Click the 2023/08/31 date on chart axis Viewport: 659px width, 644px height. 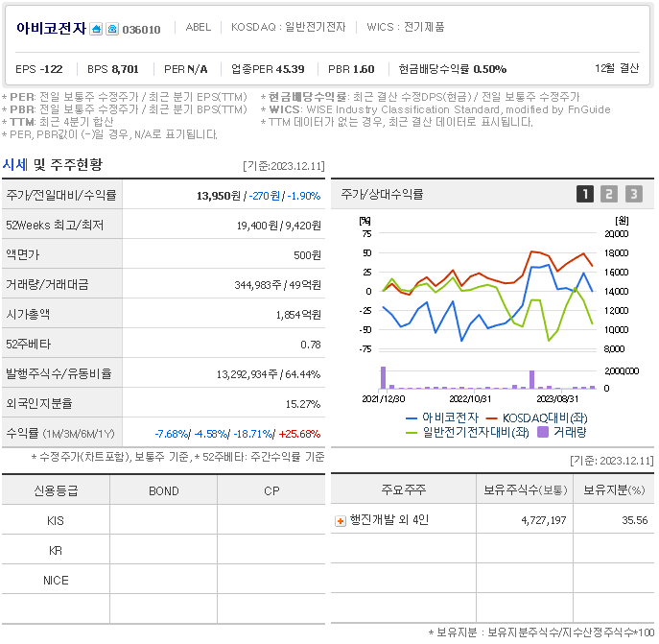pos(557,398)
